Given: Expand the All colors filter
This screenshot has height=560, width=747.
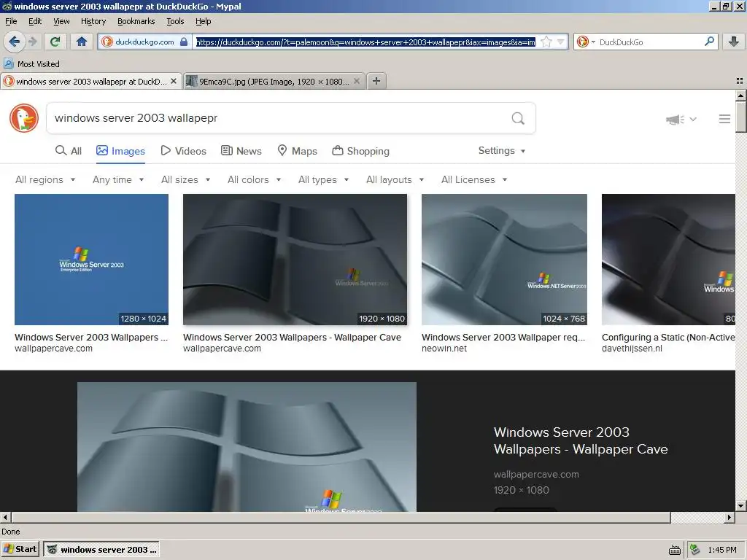Looking at the screenshot, I should (x=255, y=179).
